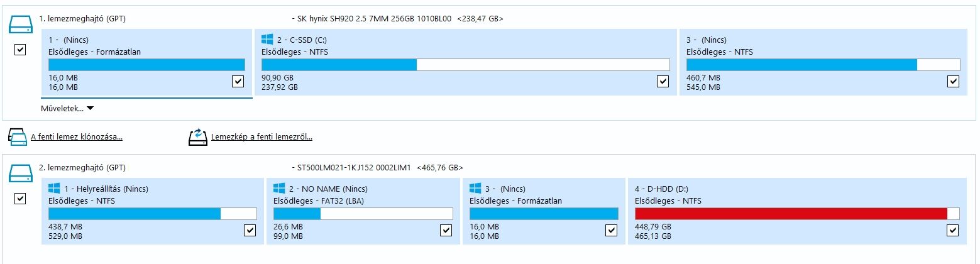980x264 pixels.
Task: Click the arrow next to Műveletek
Action: click(x=90, y=108)
